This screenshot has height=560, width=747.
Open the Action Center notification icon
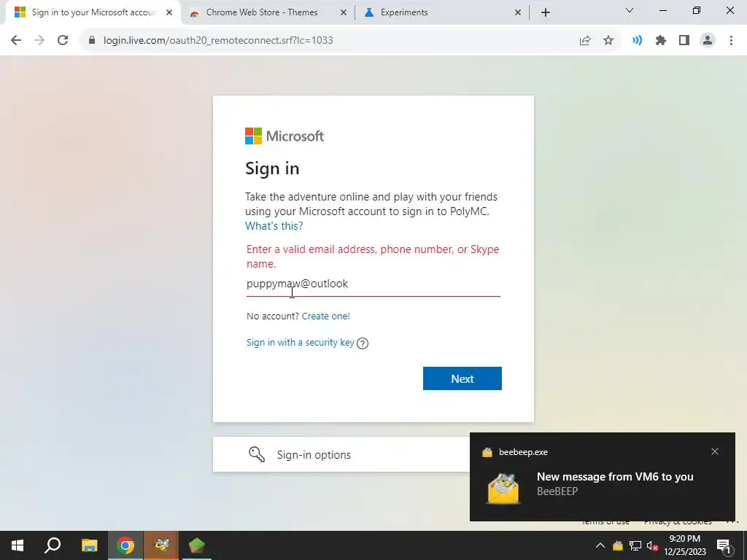(724, 545)
